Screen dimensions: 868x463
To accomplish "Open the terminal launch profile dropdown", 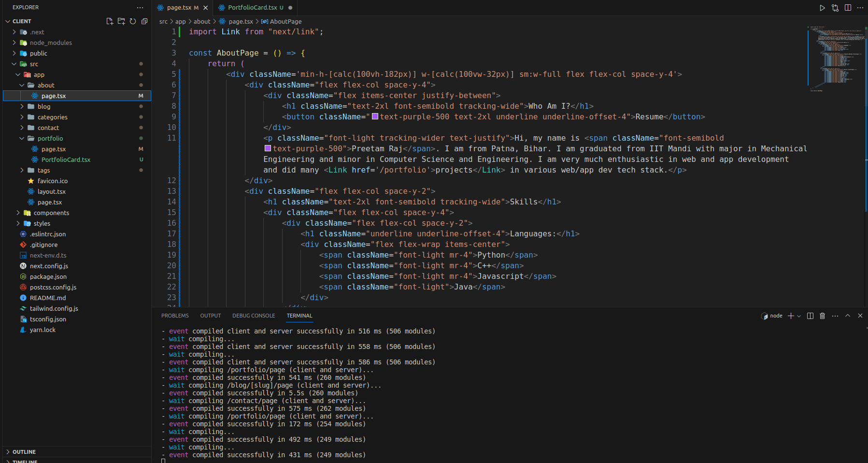I will pos(799,316).
